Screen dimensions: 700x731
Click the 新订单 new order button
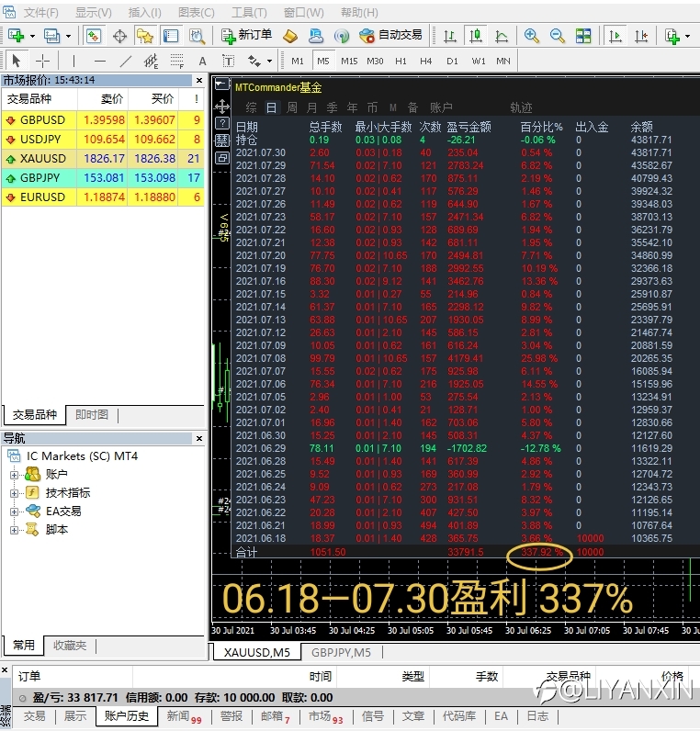(x=246, y=35)
